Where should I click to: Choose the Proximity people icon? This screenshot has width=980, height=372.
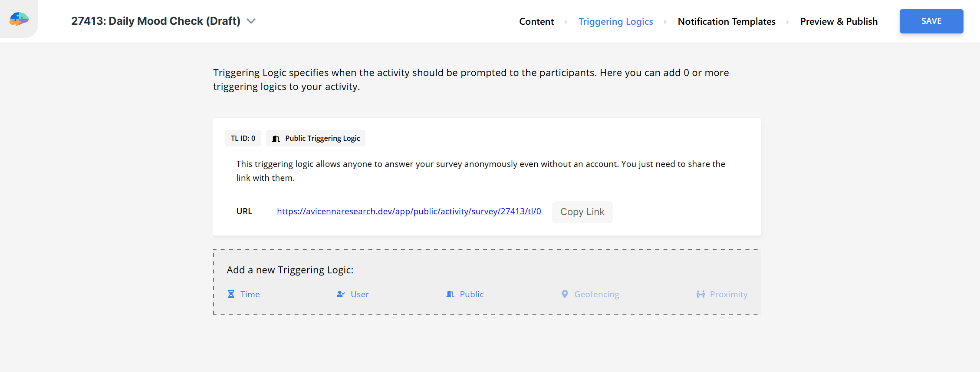(700, 294)
